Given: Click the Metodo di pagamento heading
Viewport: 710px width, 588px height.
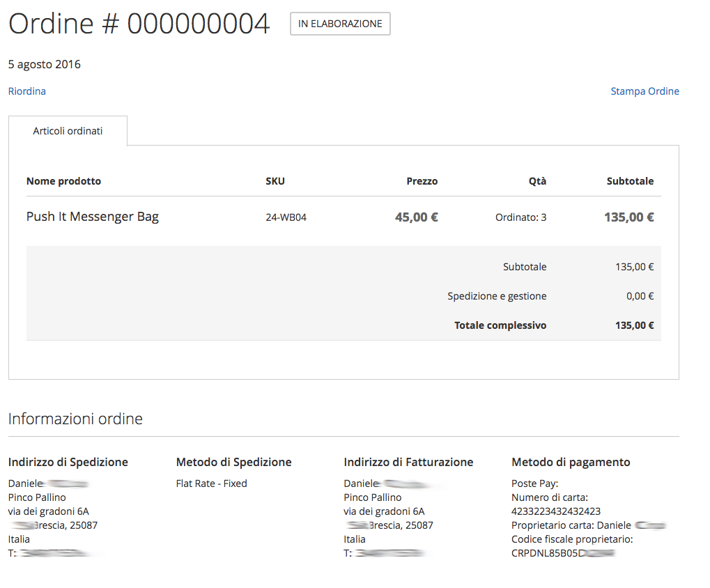Looking at the screenshot, I should (571, 462).
